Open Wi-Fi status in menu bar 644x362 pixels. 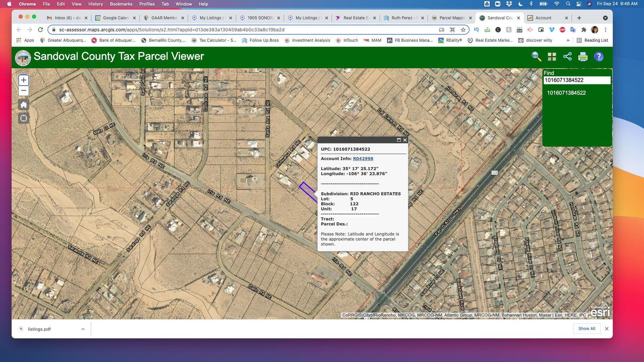(557, 4)
